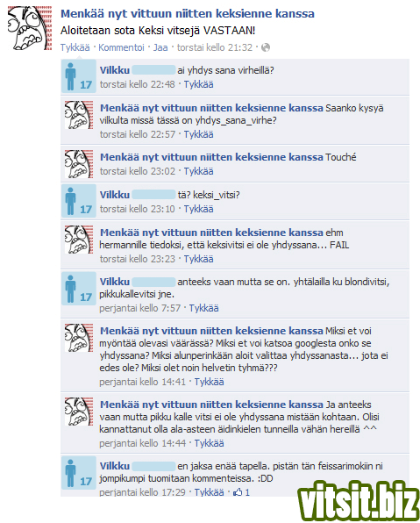Image resolution: width=420 pixels, height=523 pixels.
Task: Click page name on the 14:44 comment
Action: point(211,405)
